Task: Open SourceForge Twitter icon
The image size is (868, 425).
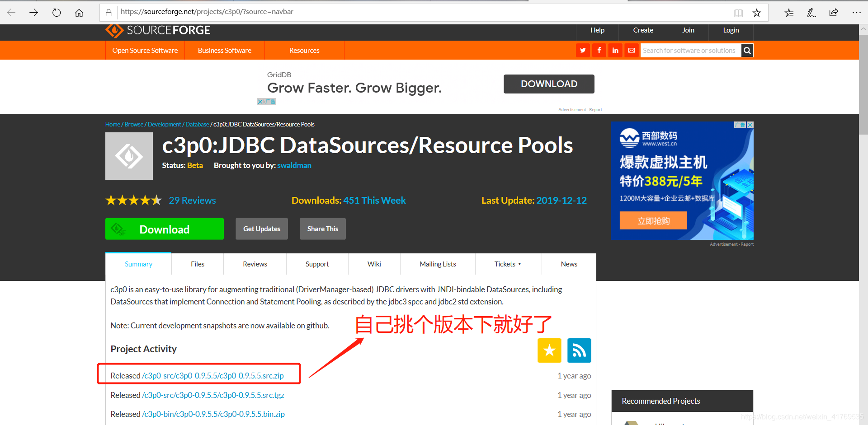Action: (x=583, y=51)
